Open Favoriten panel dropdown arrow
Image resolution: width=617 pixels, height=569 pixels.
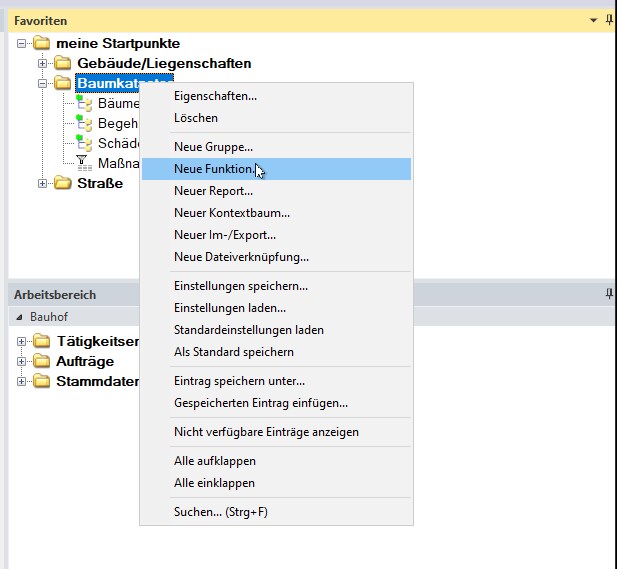(592, 20)
